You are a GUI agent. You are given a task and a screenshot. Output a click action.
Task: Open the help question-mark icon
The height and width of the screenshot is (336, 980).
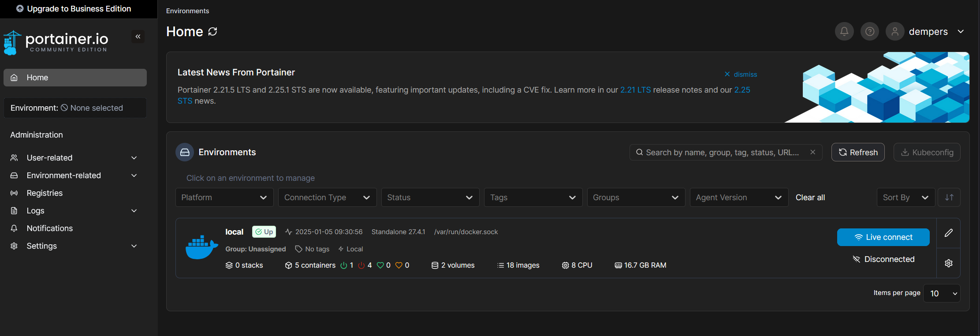[x=870, y=31]
